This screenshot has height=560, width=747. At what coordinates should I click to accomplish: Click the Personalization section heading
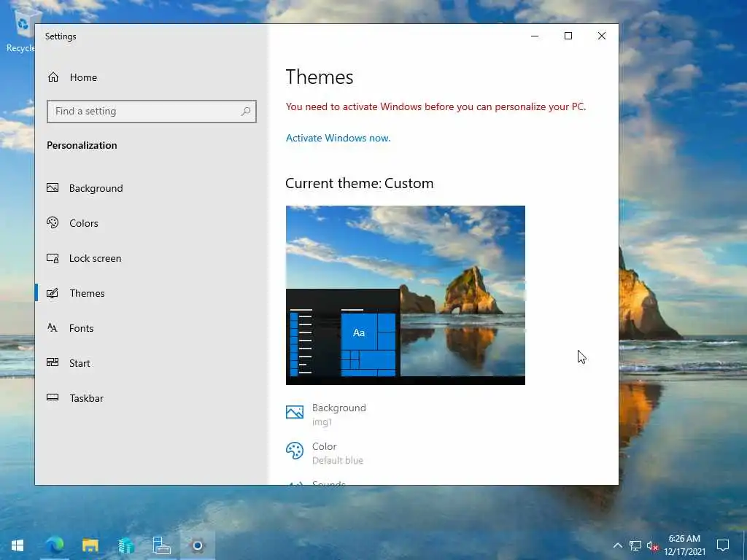coord(82,145)
